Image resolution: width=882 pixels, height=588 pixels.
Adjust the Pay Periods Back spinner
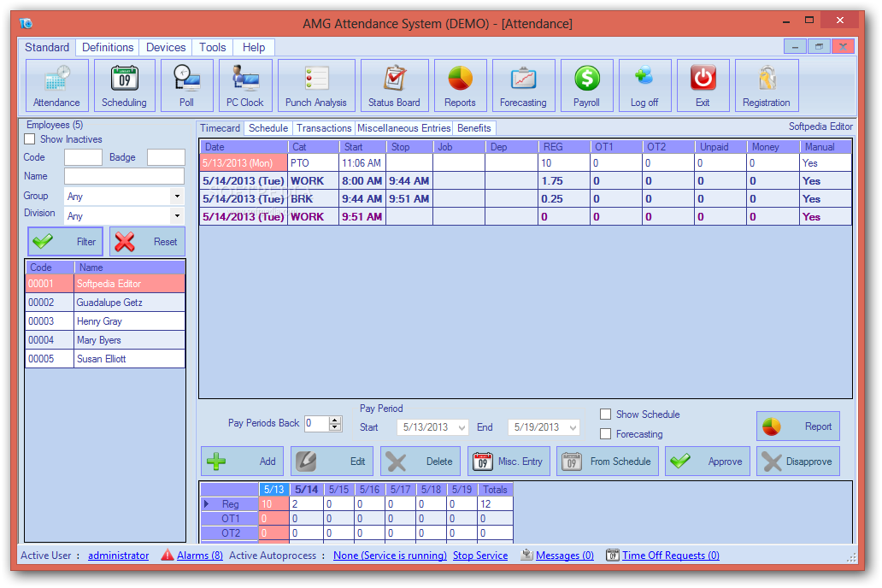(x=335, y=423)
